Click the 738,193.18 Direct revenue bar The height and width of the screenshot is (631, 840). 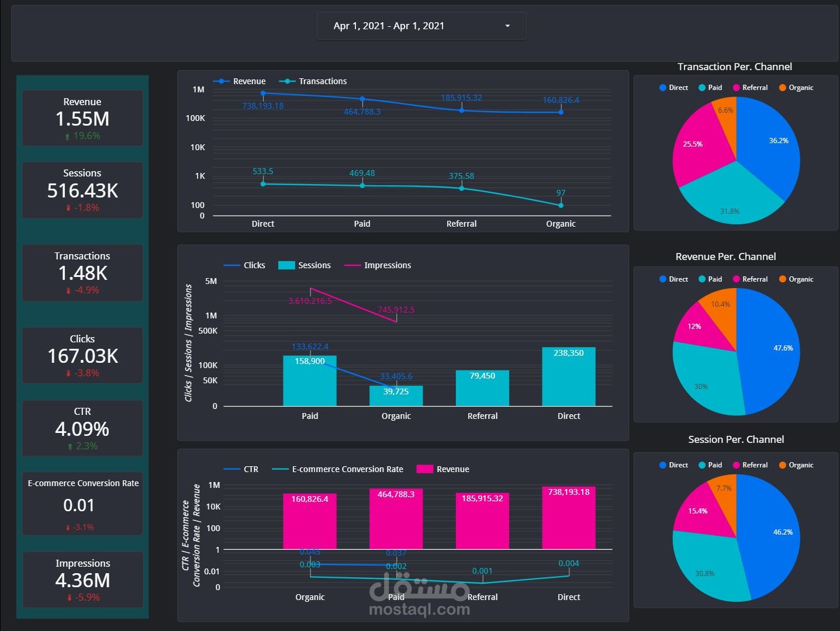tap(569, 518)
